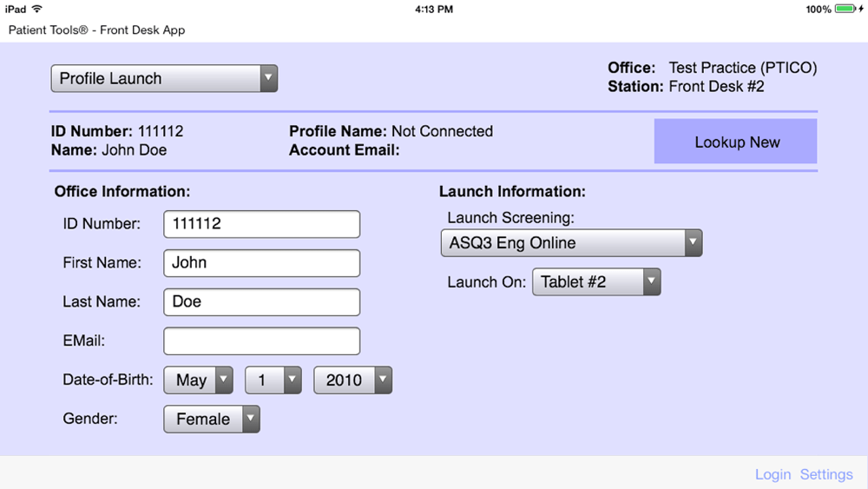
Task: Click the Account Email label
Action: coord(345,150)
